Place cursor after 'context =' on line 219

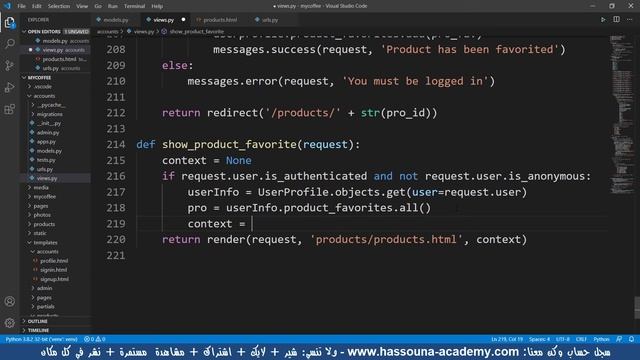tap(252, 224)
